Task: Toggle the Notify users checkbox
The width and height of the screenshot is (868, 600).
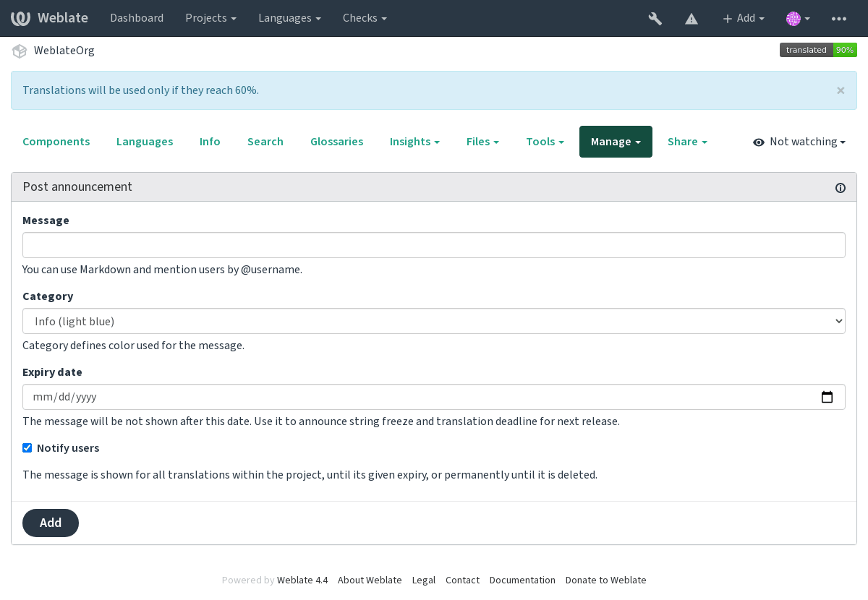Action: (27, 448)
